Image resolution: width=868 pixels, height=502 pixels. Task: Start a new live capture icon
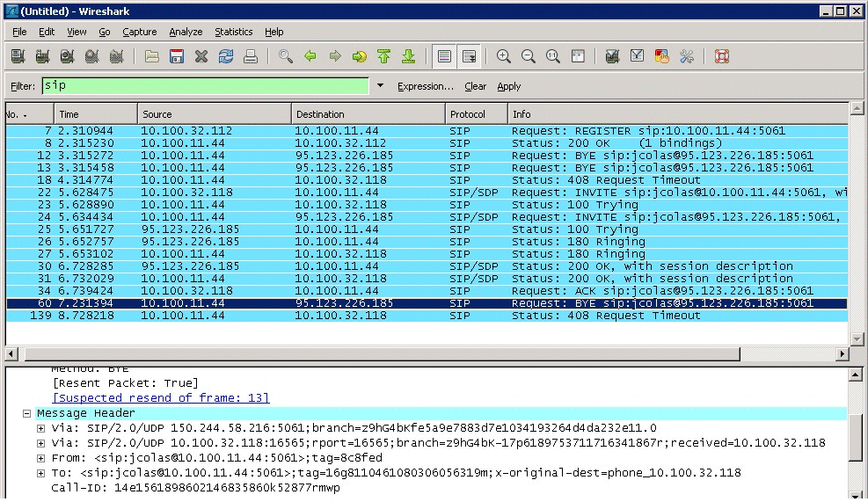(x=68, y=56)
